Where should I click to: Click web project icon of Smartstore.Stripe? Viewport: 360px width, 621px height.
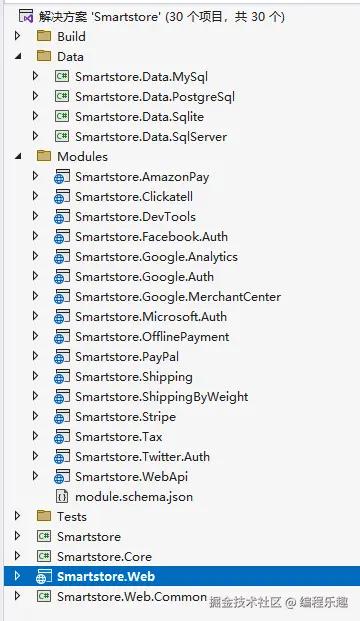point(62,417)
